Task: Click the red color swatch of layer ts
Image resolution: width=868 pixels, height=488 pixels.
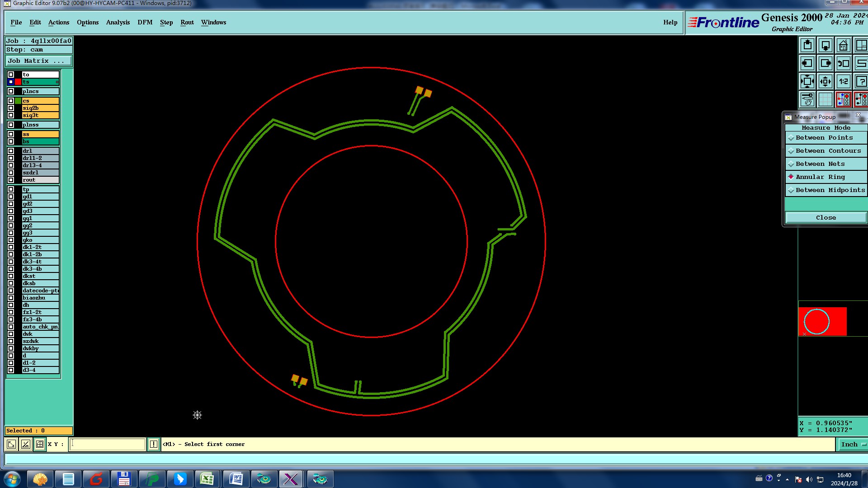Action: [18, 82]
